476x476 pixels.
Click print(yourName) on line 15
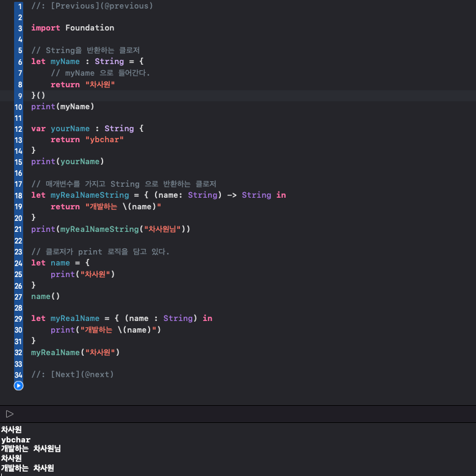tap(68, 162)
